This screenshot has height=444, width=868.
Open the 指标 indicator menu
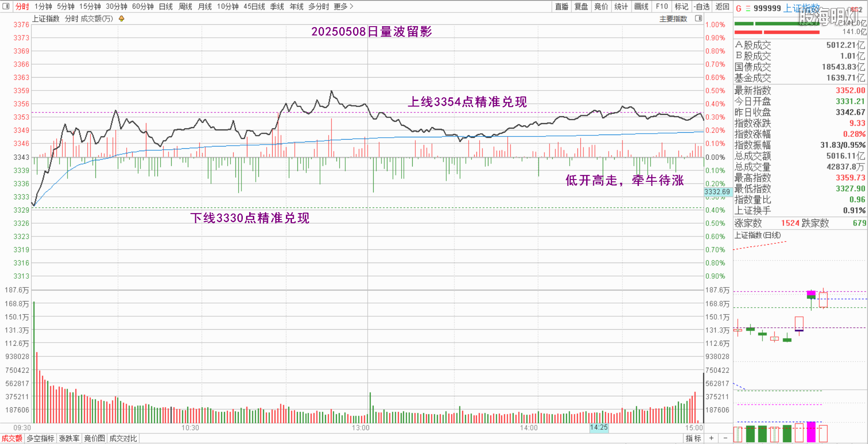[694, 438]
